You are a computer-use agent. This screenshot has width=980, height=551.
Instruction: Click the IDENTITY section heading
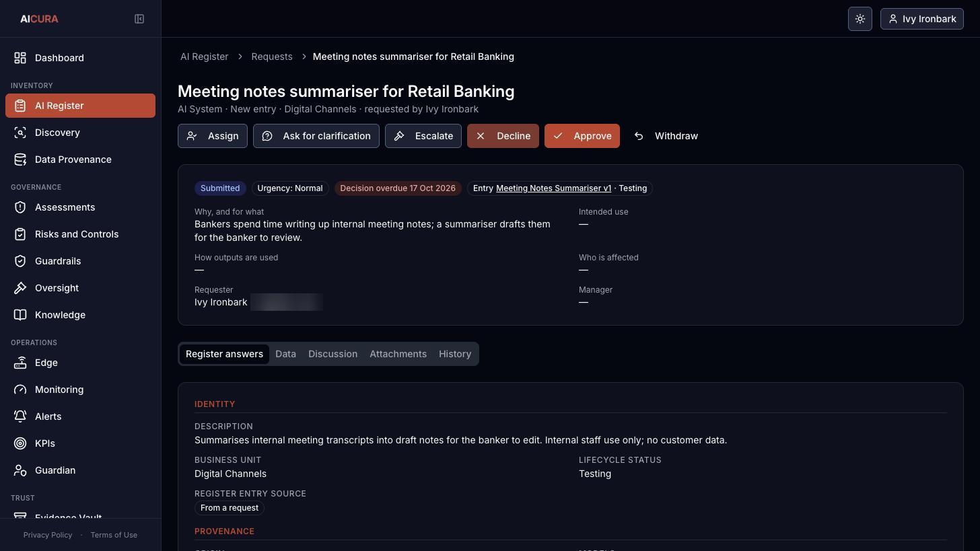(215, 404)
